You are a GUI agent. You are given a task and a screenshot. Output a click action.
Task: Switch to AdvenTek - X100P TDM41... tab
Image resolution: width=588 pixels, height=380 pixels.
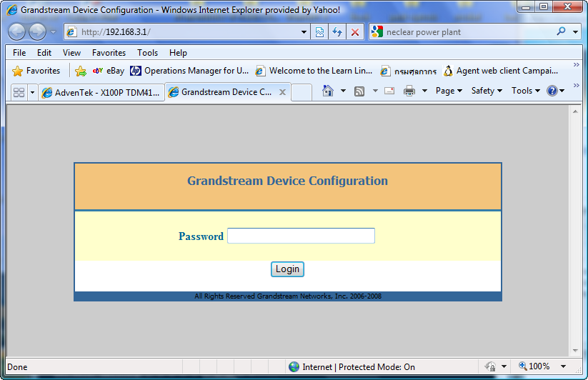101,93
